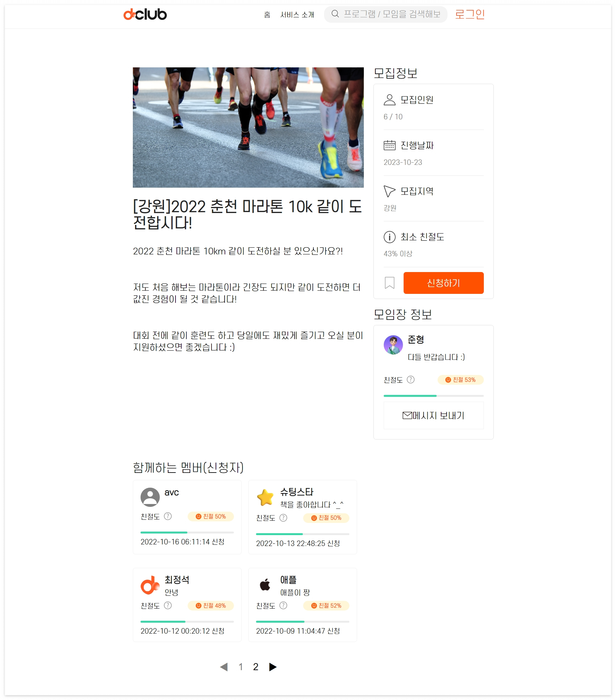Open 홈 menu item
The image size is (616, 700).
point(267,15)
